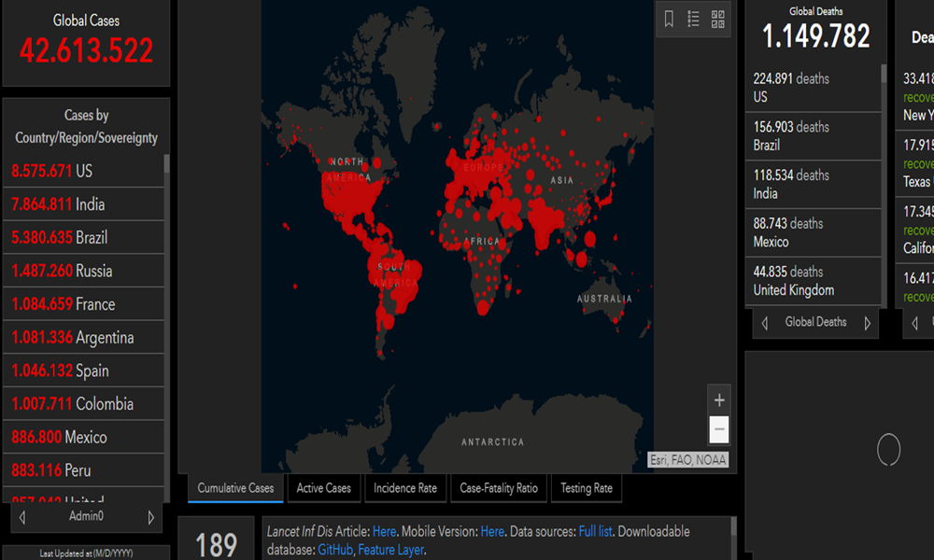Open the GitHub database link
The height and width of the screenshot is (560, 934).
334,551
